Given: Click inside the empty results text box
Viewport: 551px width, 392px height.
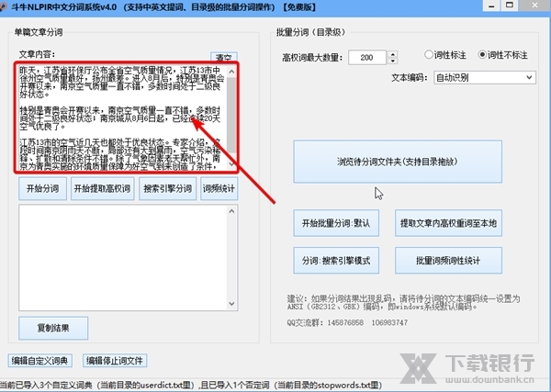Looking at the screenshot, I should [123, 257].
